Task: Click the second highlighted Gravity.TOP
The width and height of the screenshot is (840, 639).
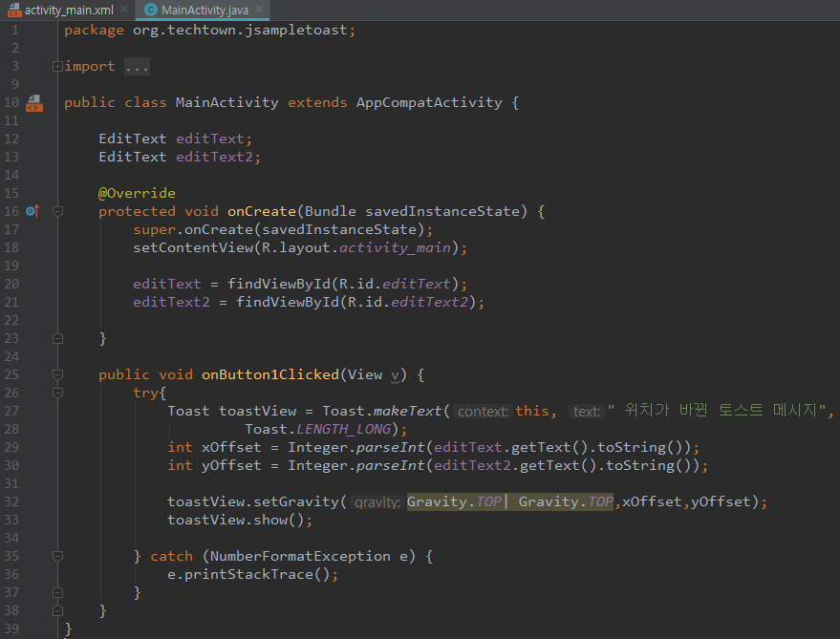Action: point(566,501)
